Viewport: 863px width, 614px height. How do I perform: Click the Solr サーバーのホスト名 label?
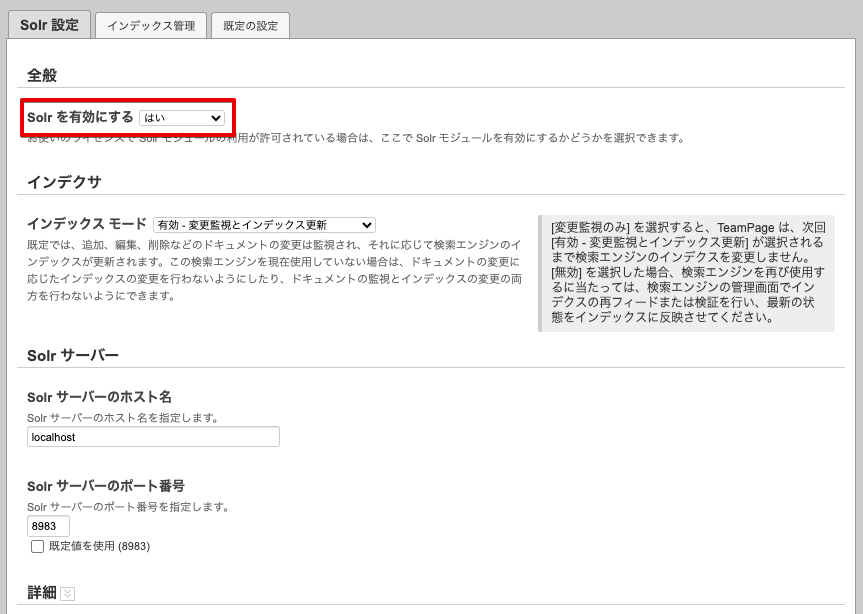click(x=100, y=397)
